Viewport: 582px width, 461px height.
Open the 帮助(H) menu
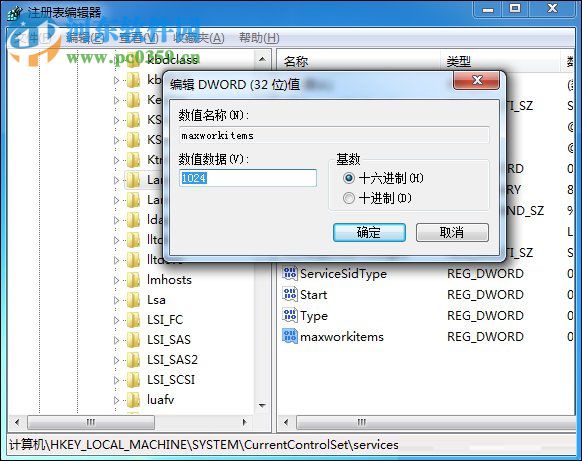[259, 37]
